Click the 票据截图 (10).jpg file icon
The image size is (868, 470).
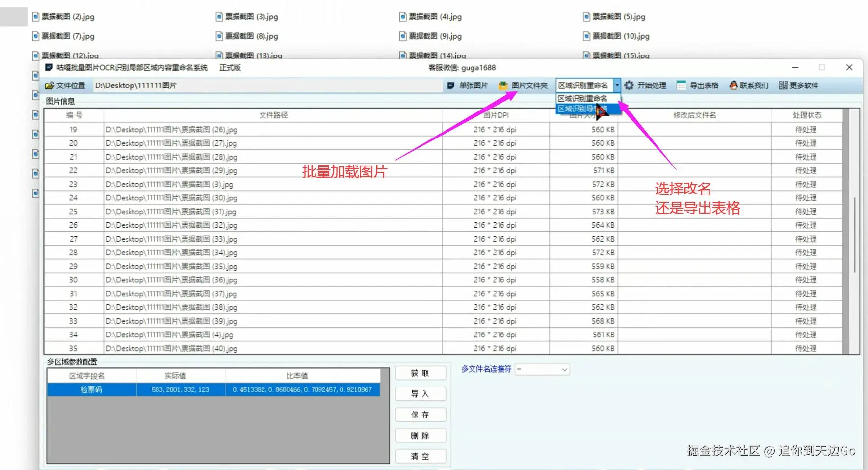(x=586, y=36)
